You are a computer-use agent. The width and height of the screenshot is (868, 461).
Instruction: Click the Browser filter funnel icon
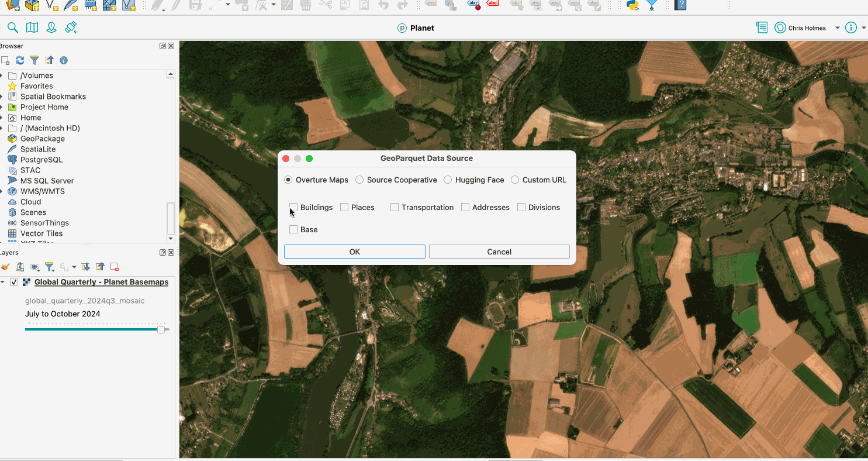(x=34, y=60)
